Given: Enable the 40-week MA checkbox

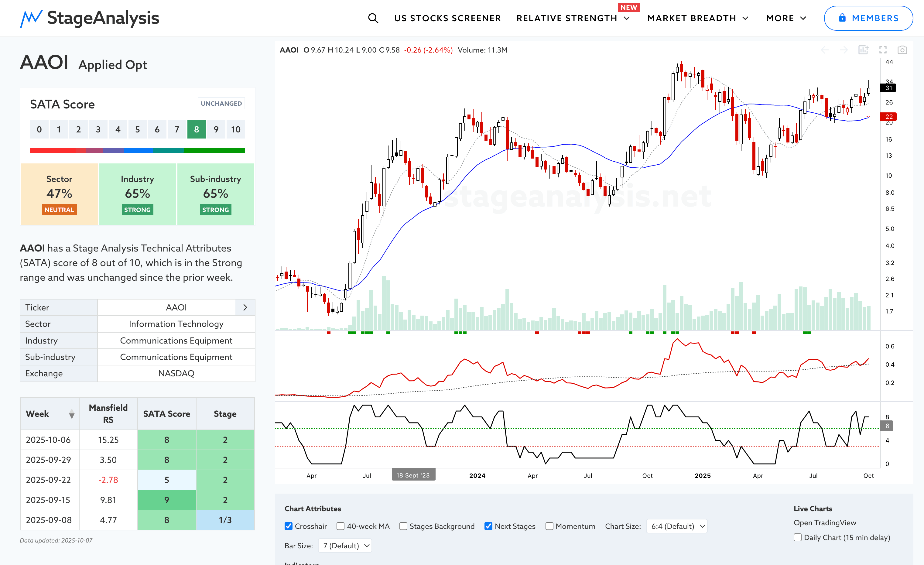Looking at the screenshot, I should pyautogui.click(x=341, y=526).
